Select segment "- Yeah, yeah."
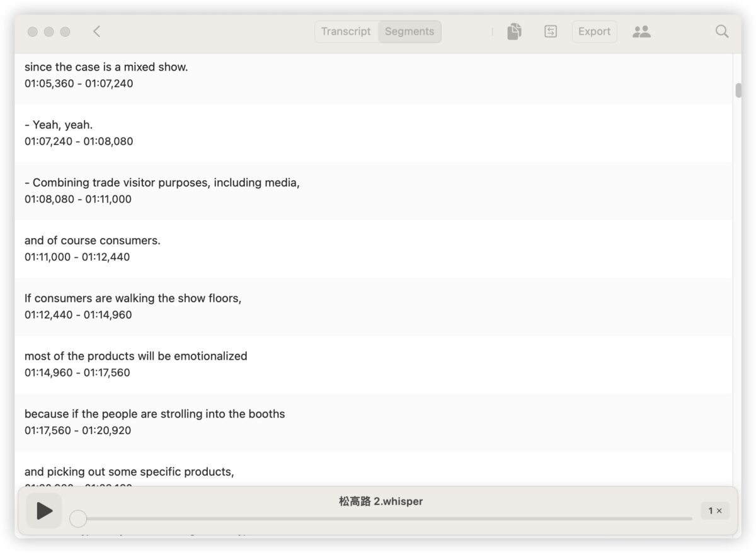Screen dimensions: 756x553 click(x=374, y=133)
